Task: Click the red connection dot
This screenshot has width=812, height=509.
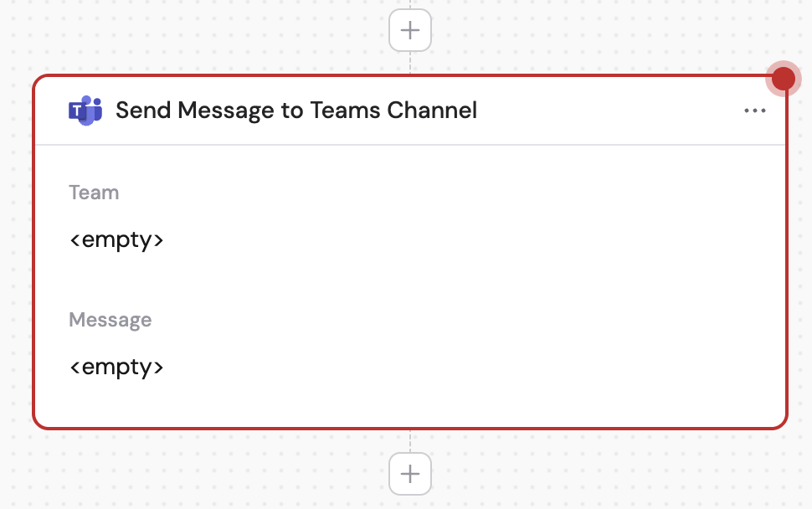Action: [784, 78]
